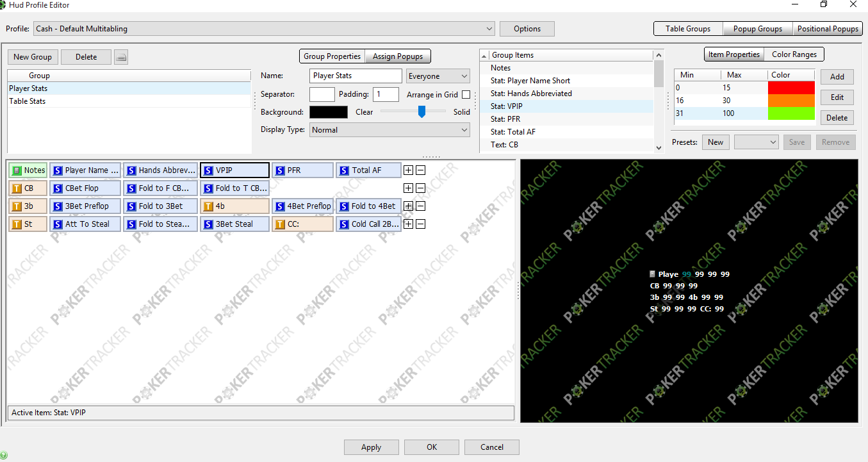Click the New preset button

716,142
